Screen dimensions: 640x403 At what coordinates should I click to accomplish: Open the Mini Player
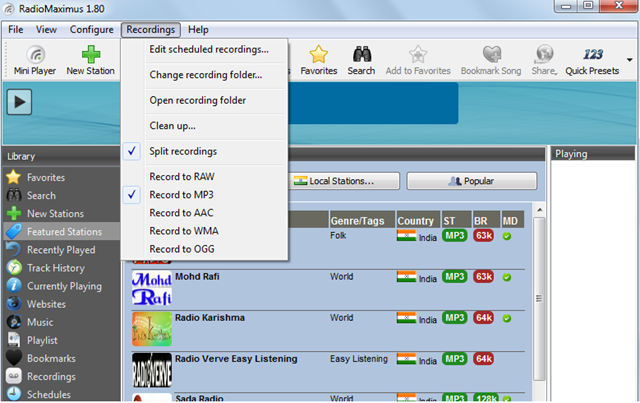point(35,60)
